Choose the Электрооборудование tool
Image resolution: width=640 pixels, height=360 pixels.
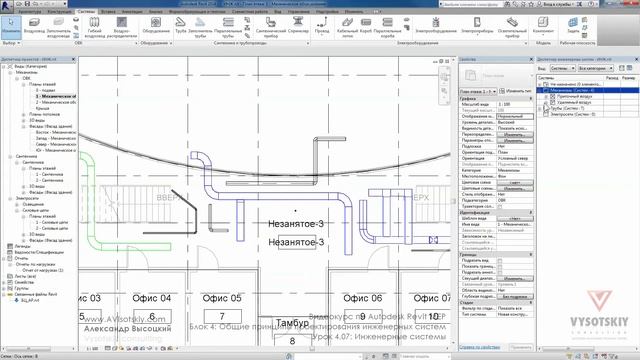coord(436,25)
